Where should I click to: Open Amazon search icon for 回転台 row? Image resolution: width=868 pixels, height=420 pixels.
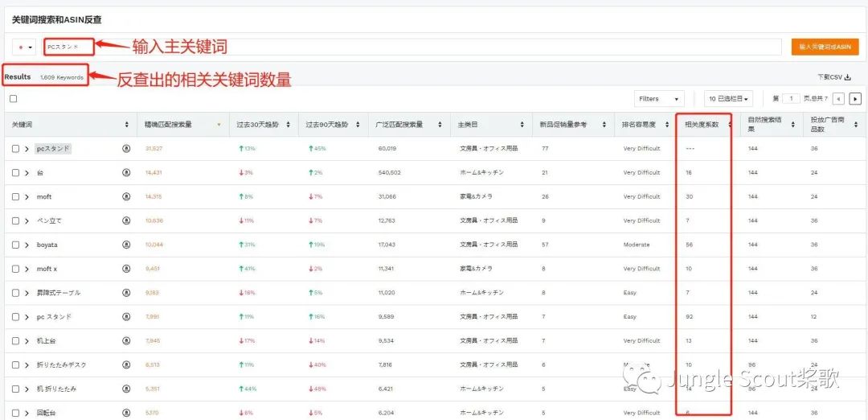(x=126, y=413)
